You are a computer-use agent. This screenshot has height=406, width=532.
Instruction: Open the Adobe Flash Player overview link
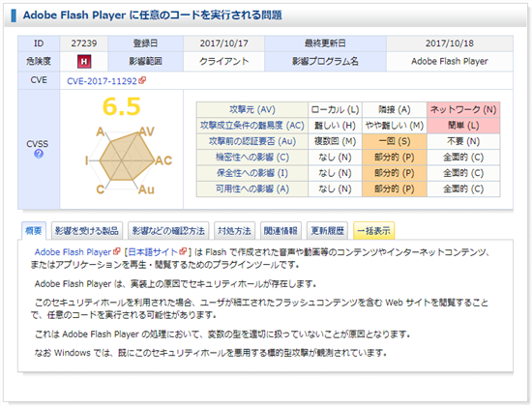coord(73,252)
